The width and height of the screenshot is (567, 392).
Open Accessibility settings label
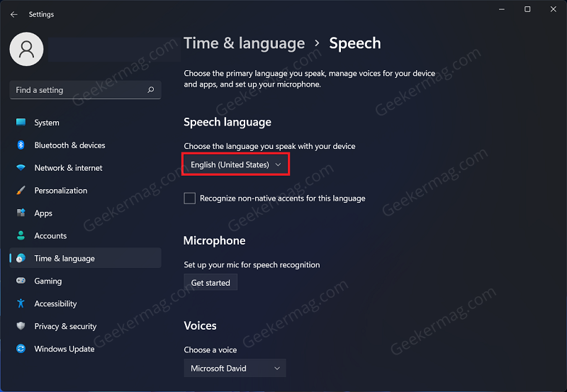[55, 304]
